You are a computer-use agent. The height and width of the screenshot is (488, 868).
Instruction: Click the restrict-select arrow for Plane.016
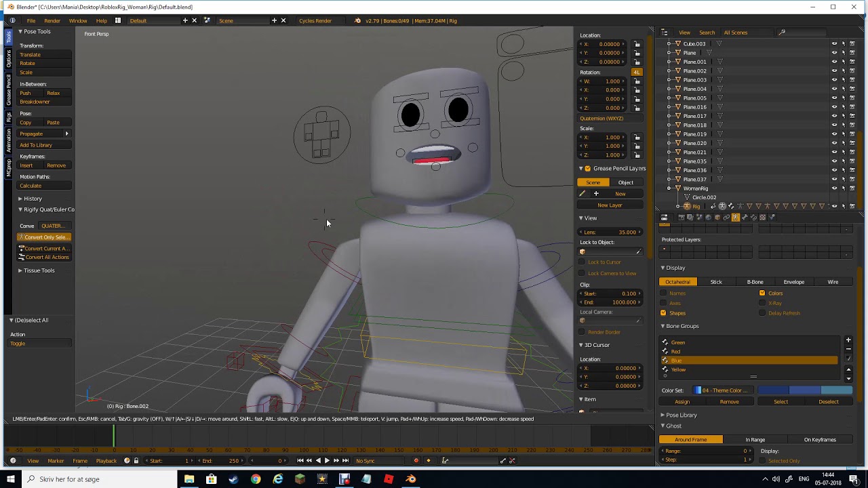click(x=843, y=107)
